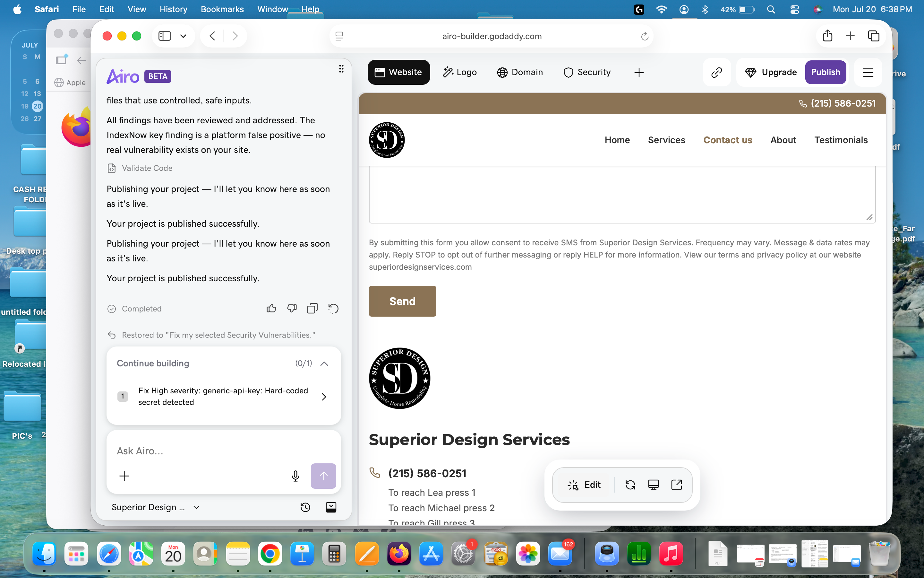Click the copy link chain icon
924x578 pixels.
click(717, 72)
